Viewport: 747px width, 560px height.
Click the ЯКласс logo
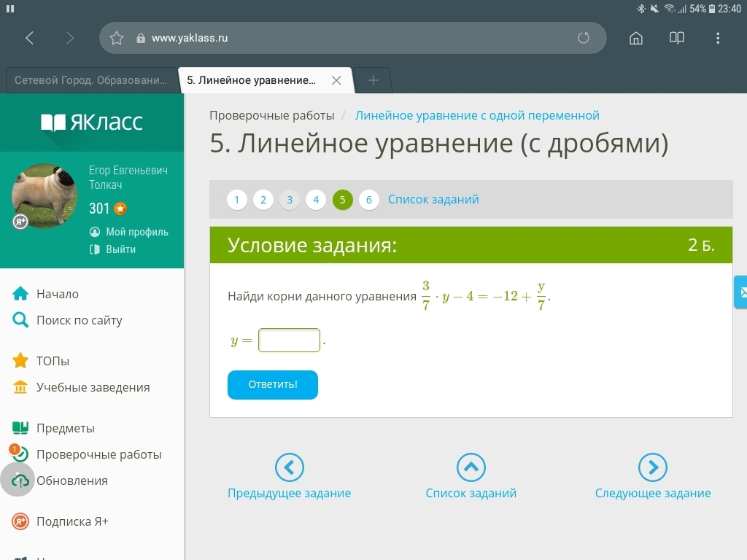tap(92, 122)
